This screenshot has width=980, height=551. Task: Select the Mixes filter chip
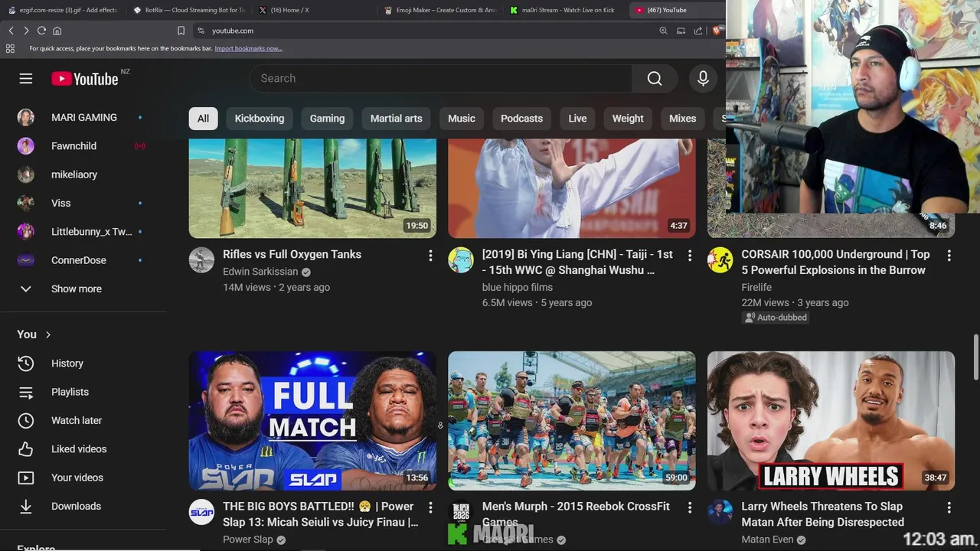coord(682,119)
